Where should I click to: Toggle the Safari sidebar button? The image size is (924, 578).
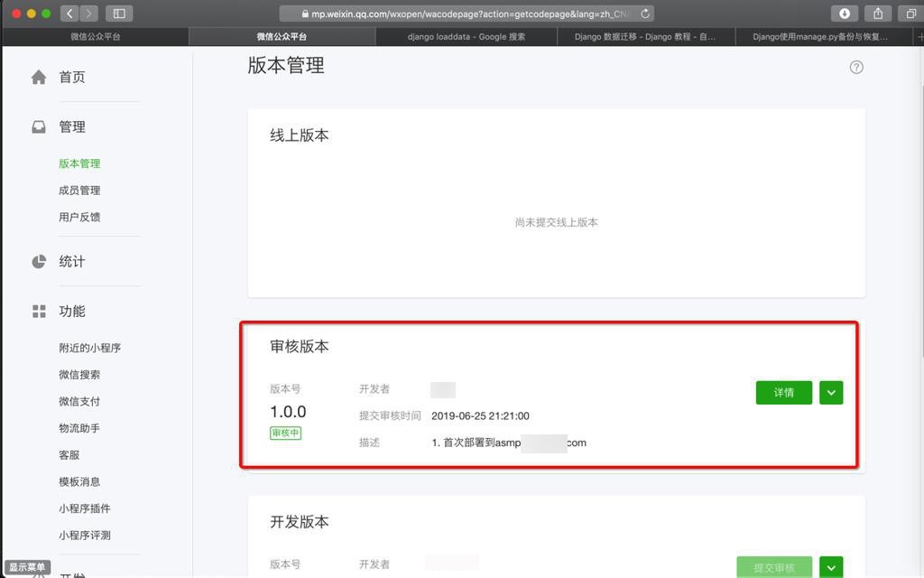click(119, 14)
